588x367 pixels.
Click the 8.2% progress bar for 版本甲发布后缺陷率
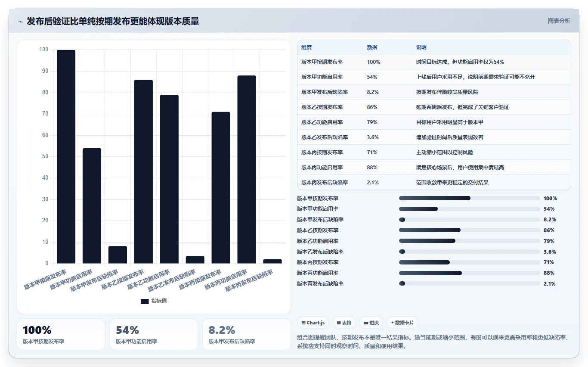click(x=470, y=220)
